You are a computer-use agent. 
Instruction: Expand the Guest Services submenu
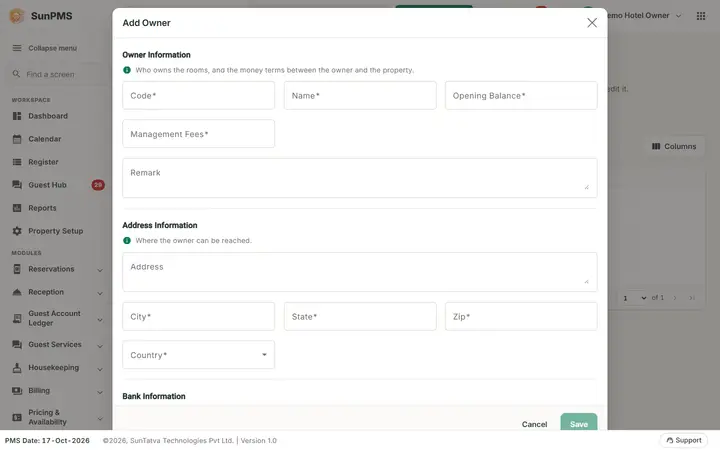point(100,346)
